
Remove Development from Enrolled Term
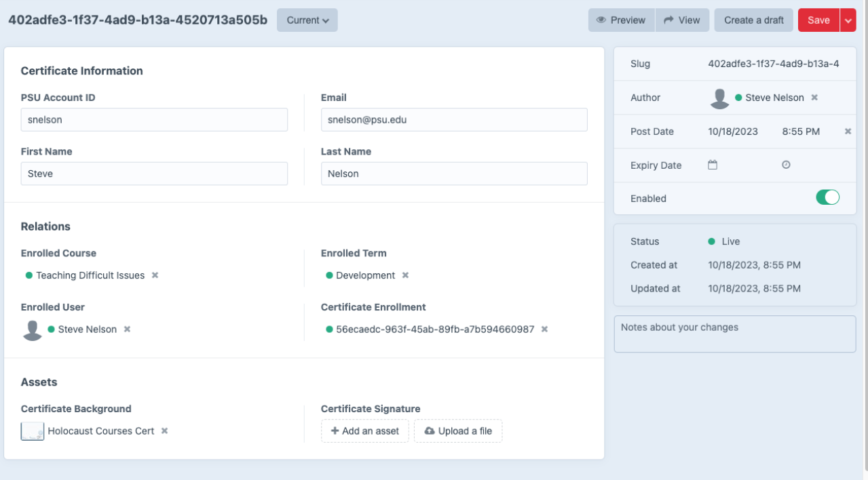[x=404, y=275]
